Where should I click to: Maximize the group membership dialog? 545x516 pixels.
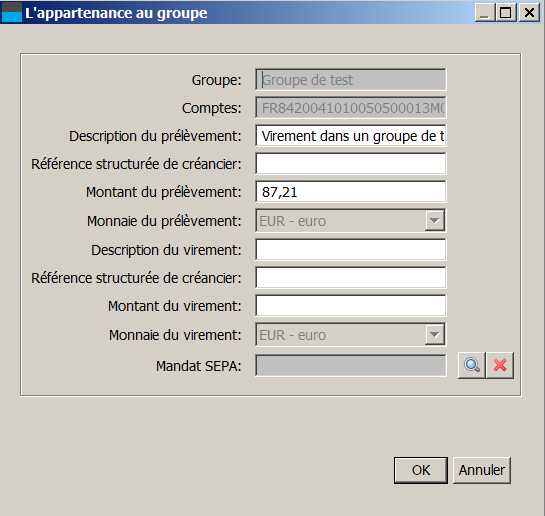pos(506,13)
